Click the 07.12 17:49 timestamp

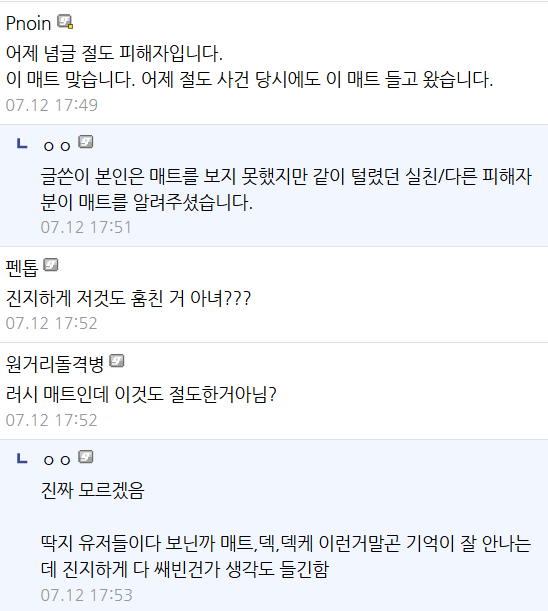click(x=51, y=105)
